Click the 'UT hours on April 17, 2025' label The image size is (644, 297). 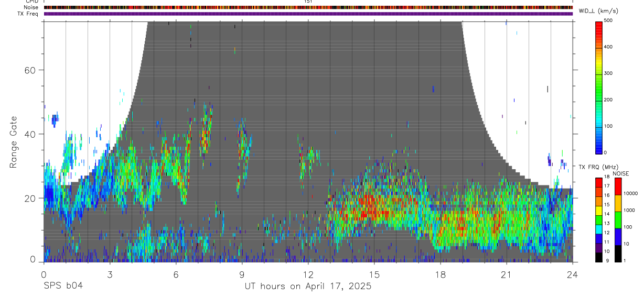point(308,287)
